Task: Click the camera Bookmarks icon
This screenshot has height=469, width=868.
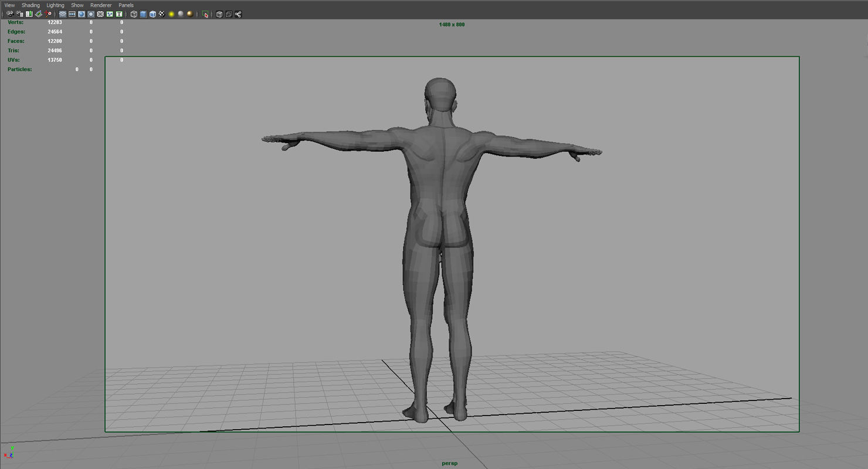Action: [x=29, y=14]
